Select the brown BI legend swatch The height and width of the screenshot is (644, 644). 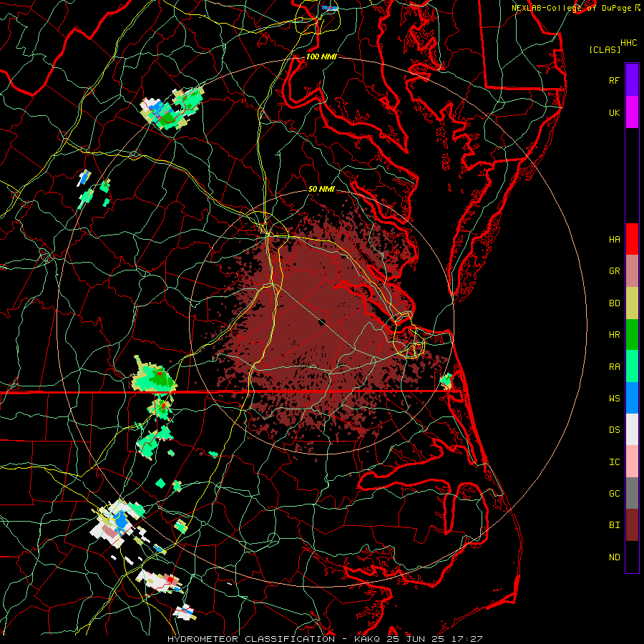(632, 525)
